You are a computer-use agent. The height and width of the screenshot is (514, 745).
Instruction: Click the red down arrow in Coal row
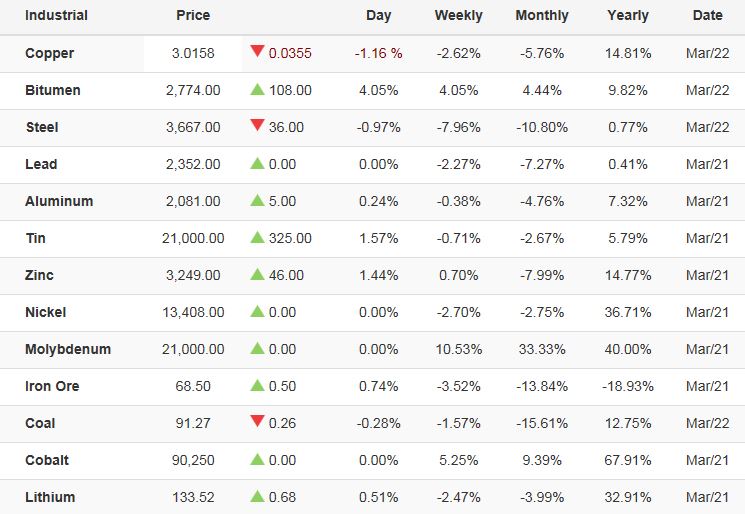(257, 422)
